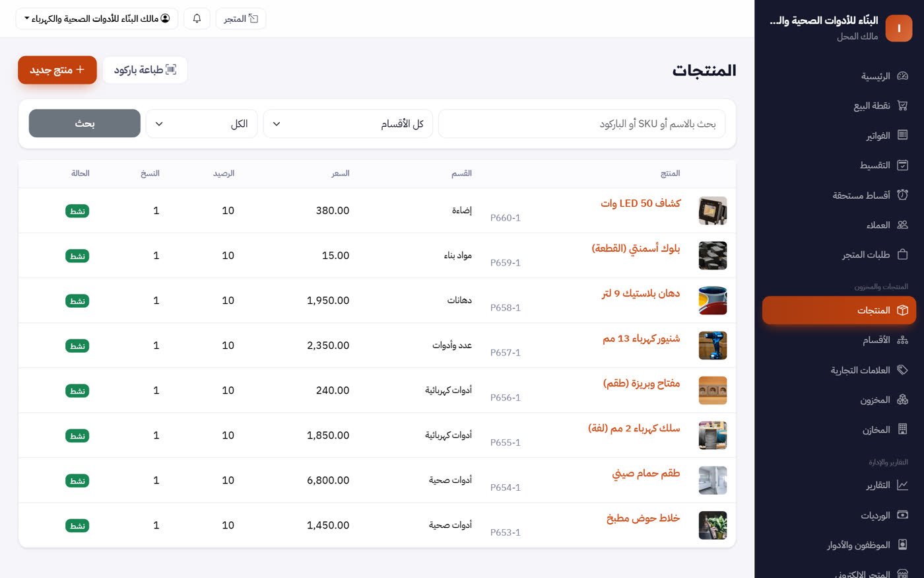Click the طباعة باركود button
Viewport: 924px width, 578px height.
coord(145,70)
